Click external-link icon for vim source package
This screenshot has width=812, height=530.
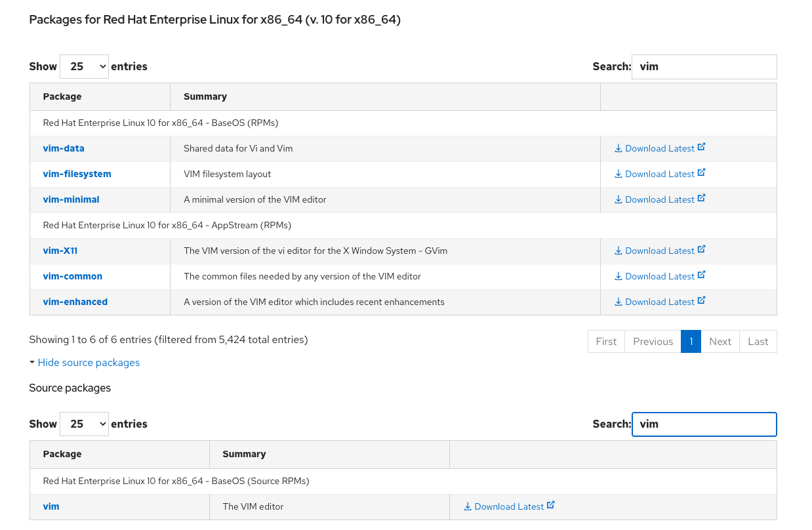551,506
